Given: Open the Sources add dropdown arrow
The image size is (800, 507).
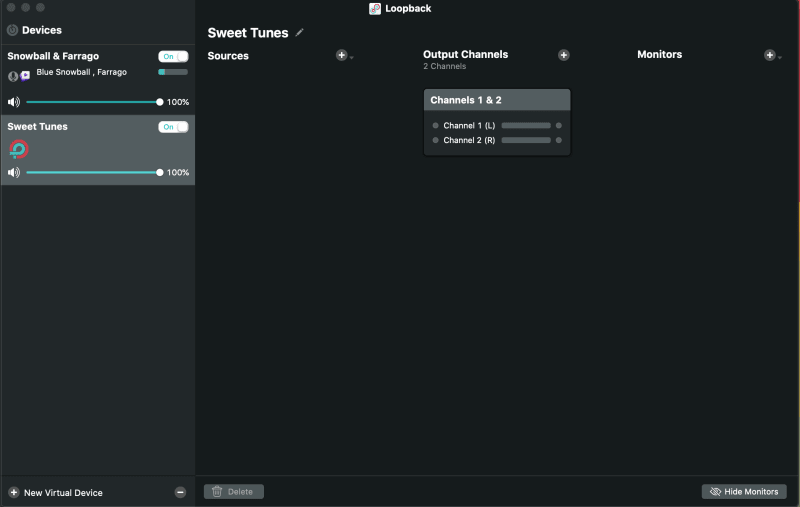Looking at the screenshot, I should pyautogui.click(x=352, y=58).
